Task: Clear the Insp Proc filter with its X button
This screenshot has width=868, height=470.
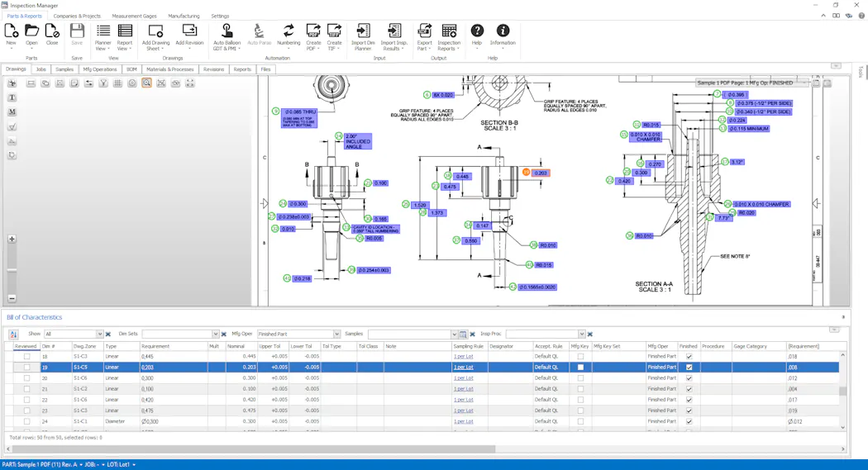Action: [590, 334]
